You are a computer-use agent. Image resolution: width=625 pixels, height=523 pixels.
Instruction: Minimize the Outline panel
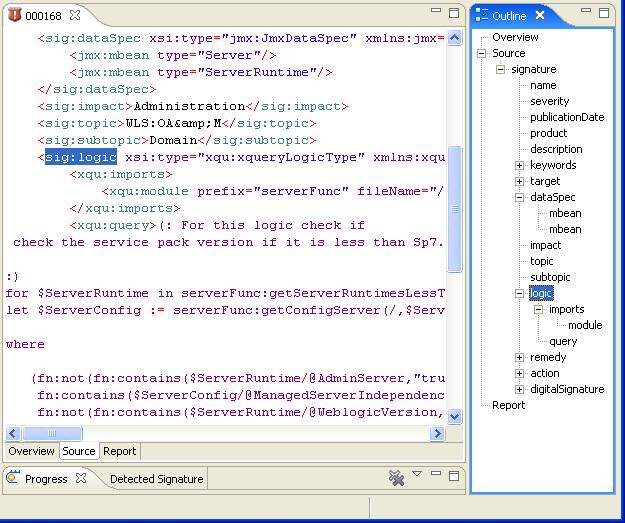(x=586, y=10)
